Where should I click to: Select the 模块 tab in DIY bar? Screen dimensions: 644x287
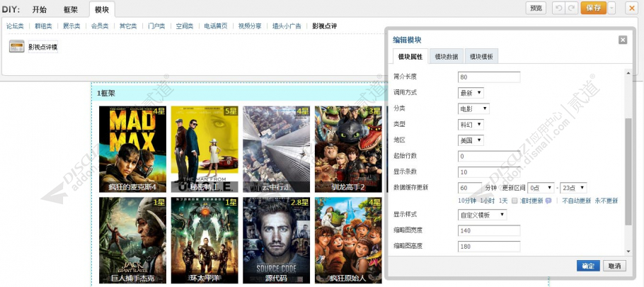coord(102,9)
